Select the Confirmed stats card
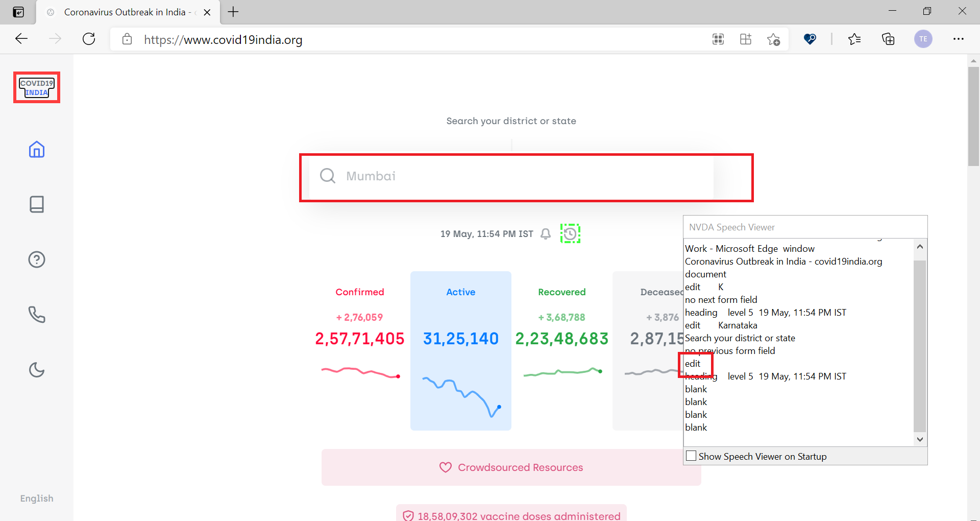This screenshot has height=521, width=980. click(360, 350)
